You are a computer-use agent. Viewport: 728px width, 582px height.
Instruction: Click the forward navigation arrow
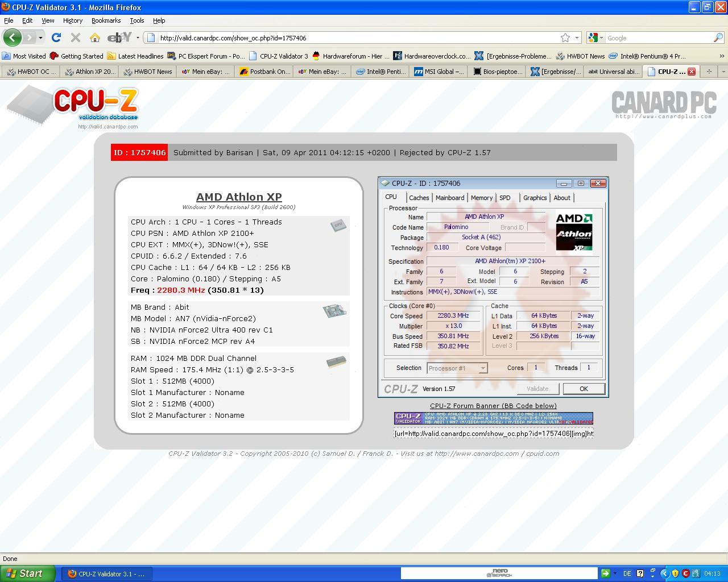pos(29,38)
